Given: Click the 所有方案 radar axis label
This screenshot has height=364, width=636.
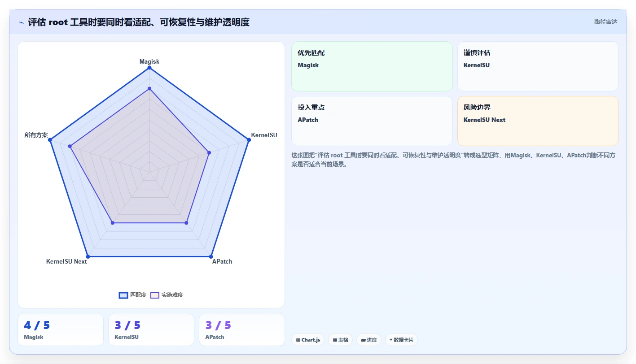Looking at the screenshot, I should (x=36, y=135).
